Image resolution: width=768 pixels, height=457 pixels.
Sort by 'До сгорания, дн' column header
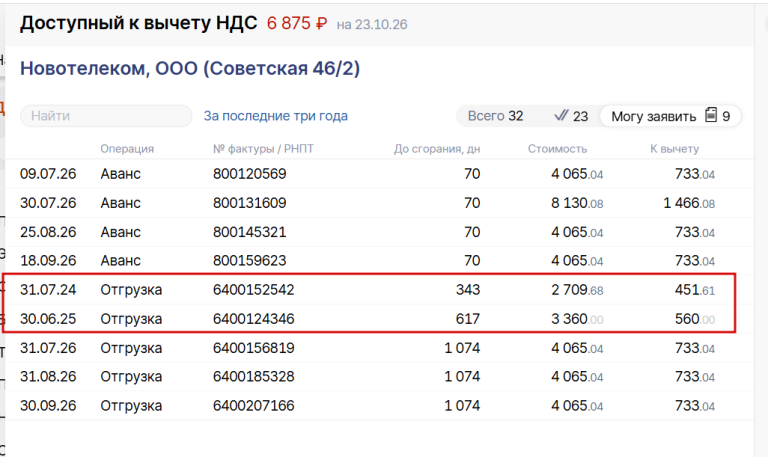click(437, 149)
